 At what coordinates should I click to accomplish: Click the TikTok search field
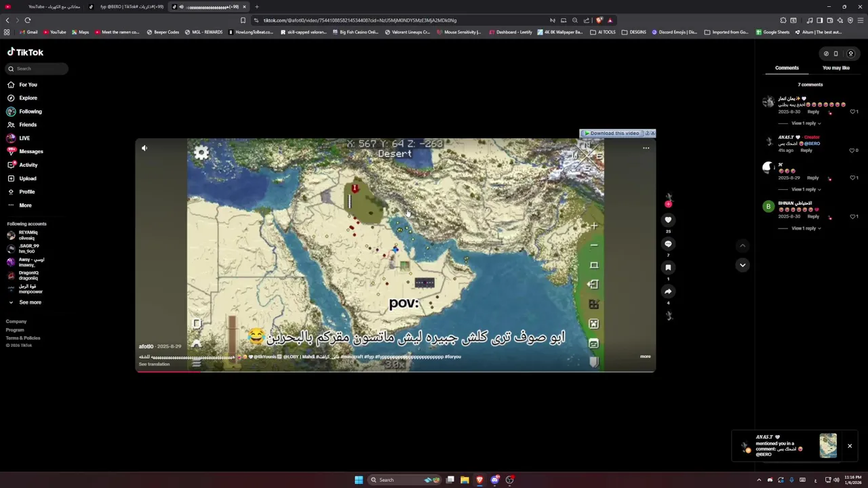tap(37, 68)
